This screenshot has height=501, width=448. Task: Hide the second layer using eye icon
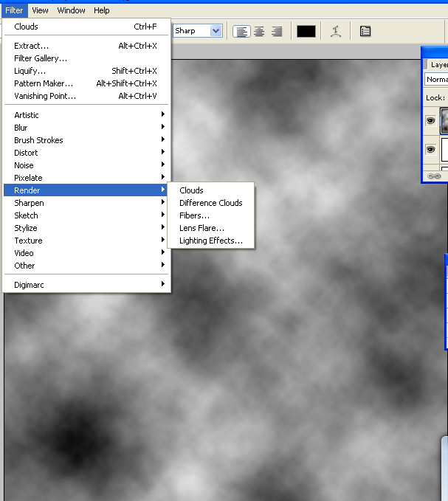click(x=430, y=150)
